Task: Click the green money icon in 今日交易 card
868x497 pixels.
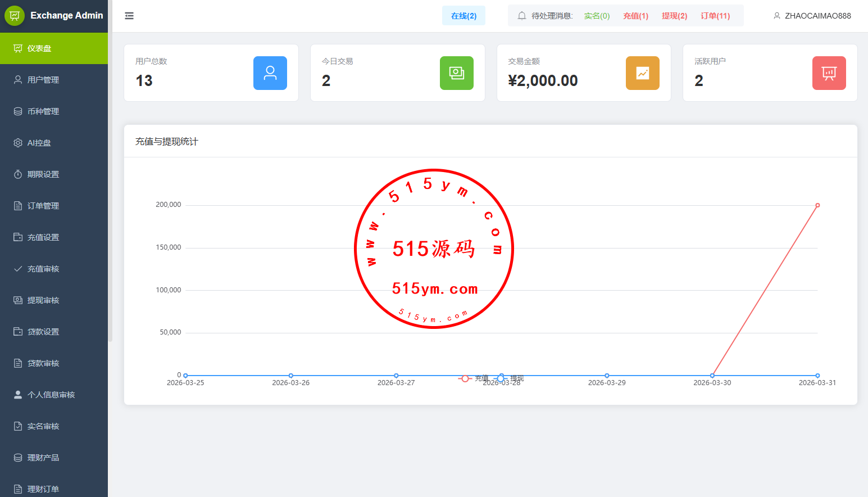Action: click(456, 73)
